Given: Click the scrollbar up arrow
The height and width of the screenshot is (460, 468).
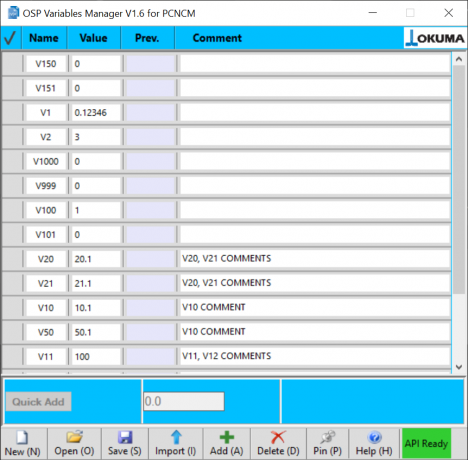Looking at the screenshot, I should [x=459, y=59].
